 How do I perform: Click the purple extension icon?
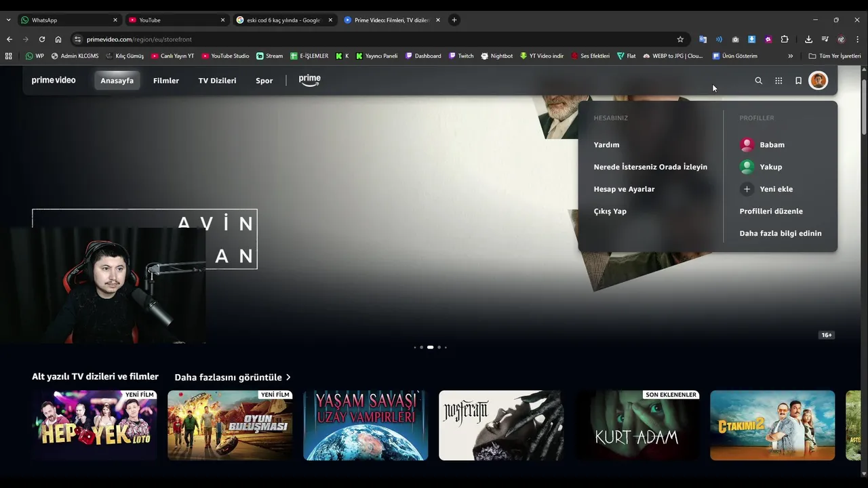(x=768, y=39)
